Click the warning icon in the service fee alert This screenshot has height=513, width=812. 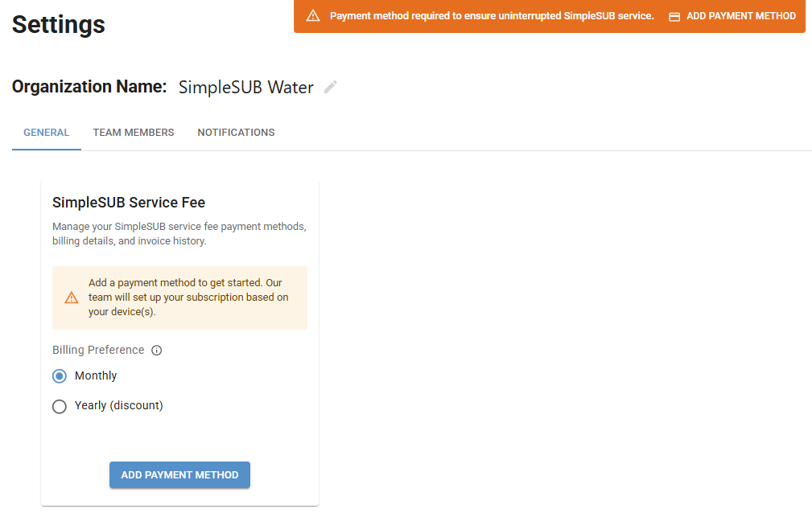(72, 298)
